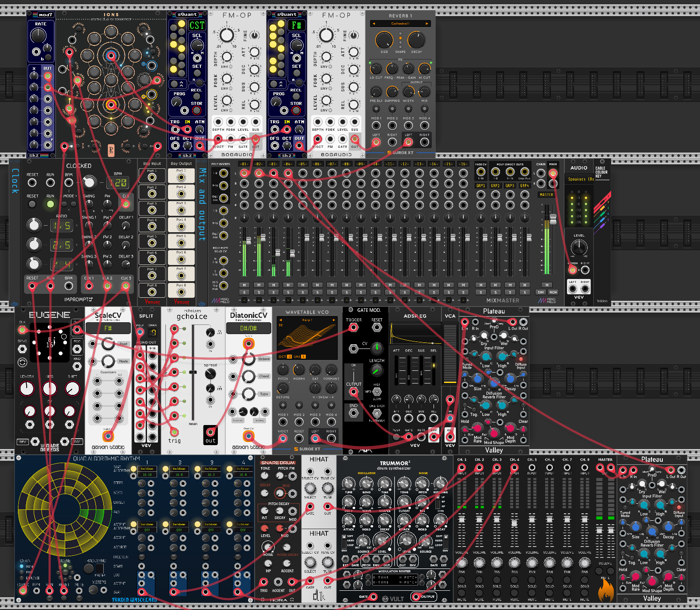Open the Harp 1 wavetable selector

(307, 320)
